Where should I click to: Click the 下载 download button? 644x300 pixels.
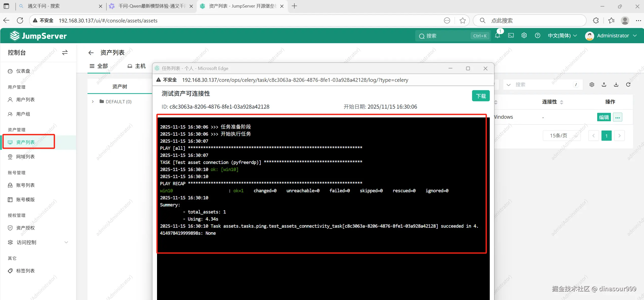point(480,96)
